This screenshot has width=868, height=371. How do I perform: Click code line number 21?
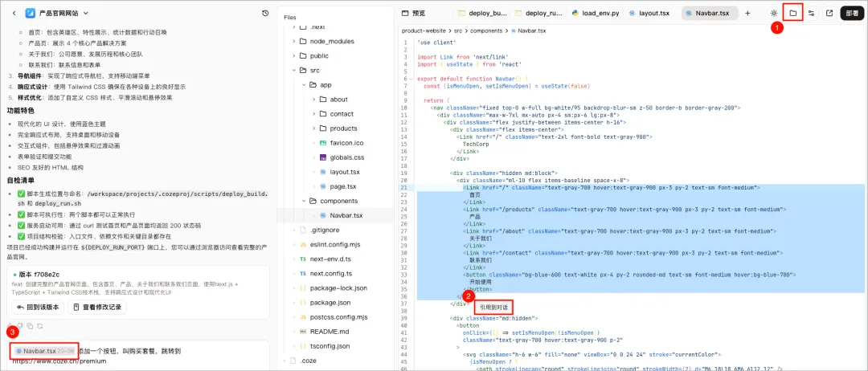tap(404, 187)
